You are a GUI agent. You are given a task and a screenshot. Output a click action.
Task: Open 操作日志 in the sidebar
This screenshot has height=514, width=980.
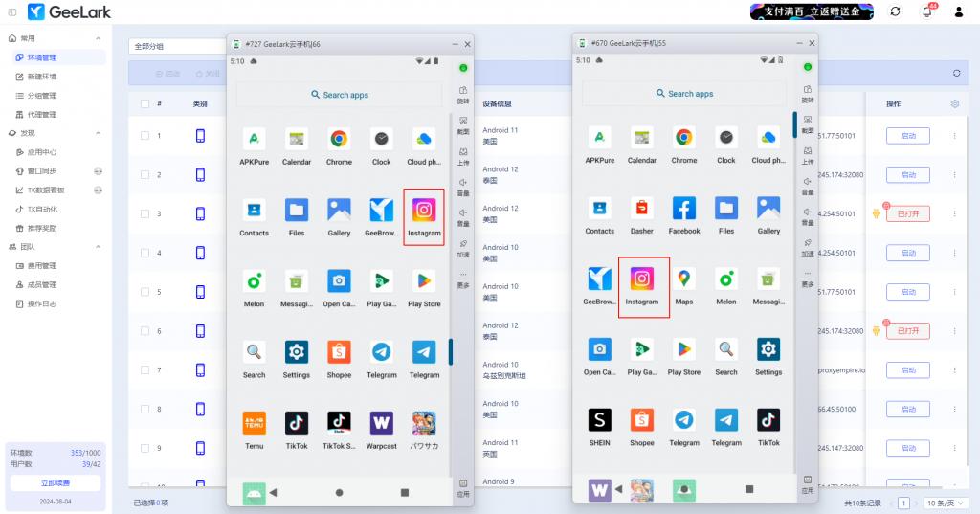tap(42, 303)
